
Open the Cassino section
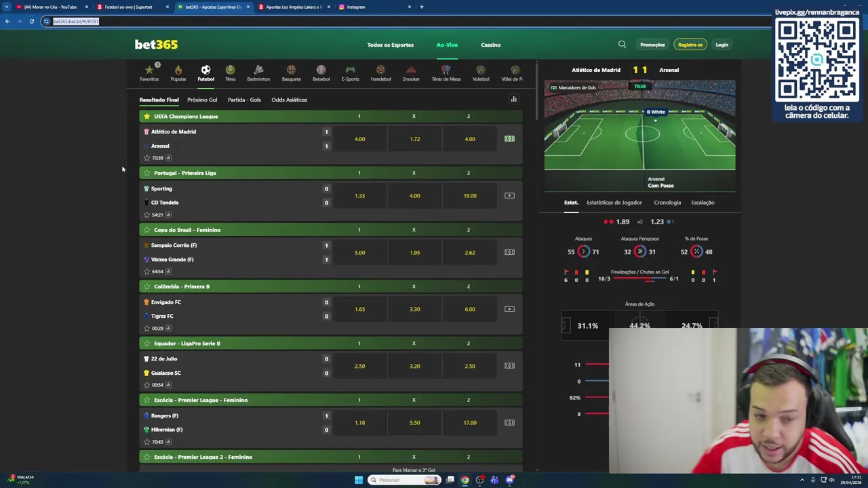pyautogui.click(x=490, y=45)
